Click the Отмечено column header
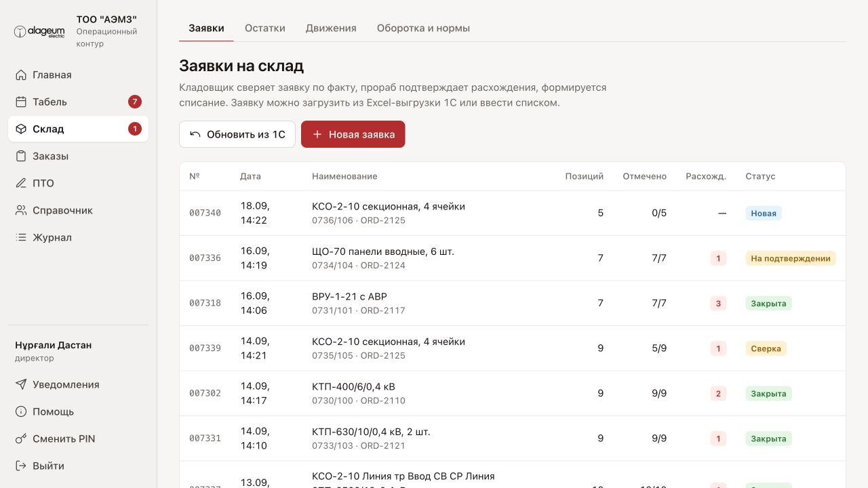868x488 pixels. tap(645, 176)
